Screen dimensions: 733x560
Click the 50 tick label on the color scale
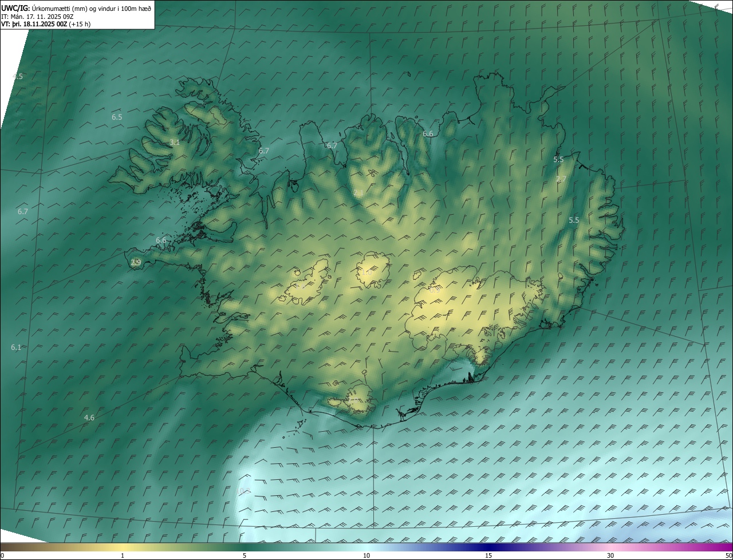pos(728,556)
